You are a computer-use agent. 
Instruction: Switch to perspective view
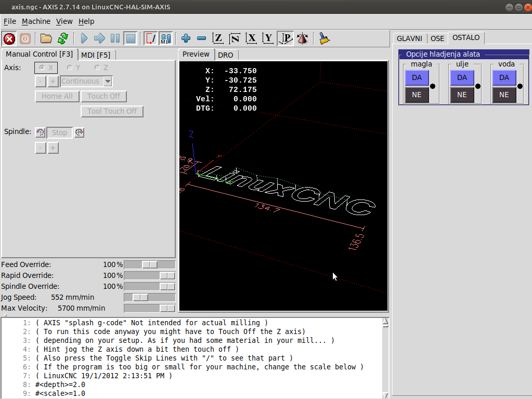pyautogui.click(x=286, y=38)
